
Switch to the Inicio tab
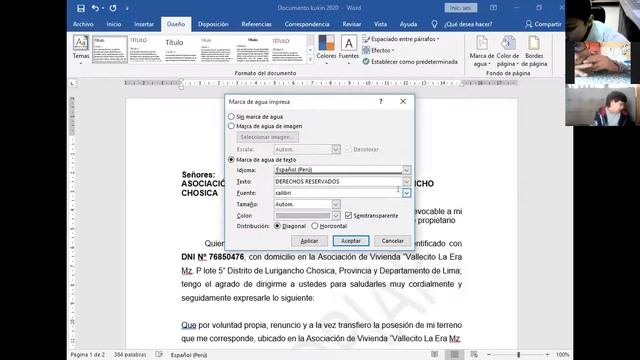click(x=114, y=24)
